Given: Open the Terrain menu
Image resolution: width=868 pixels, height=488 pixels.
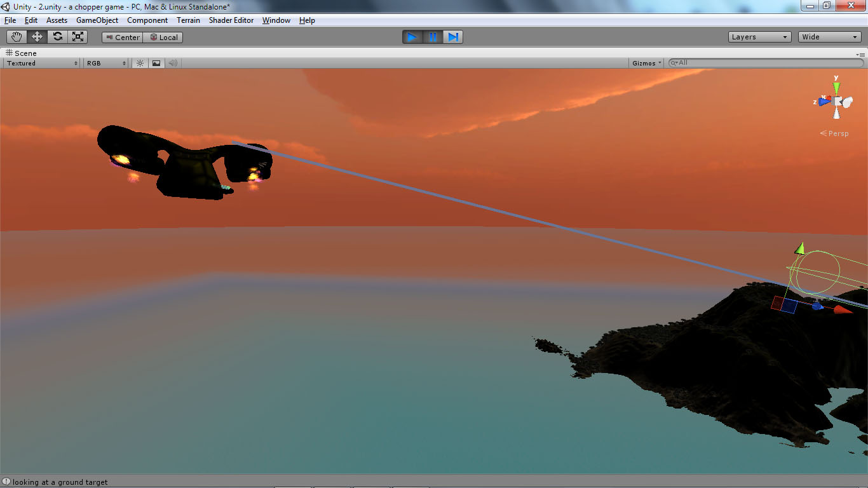Looking at the screenshot, I should tap(188, 20).
